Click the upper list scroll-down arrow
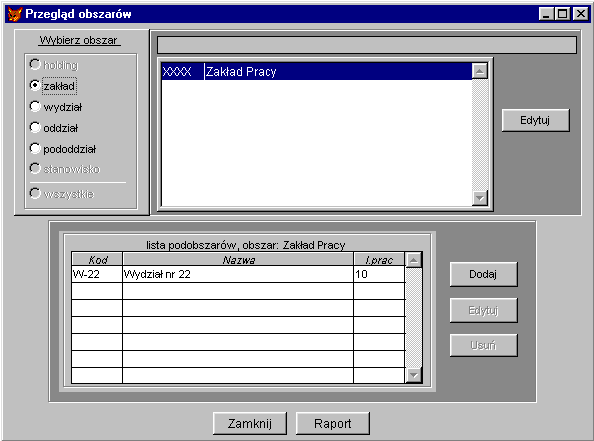Image resolution: width=594 pixels, height=441 pixels. (480, 198)
